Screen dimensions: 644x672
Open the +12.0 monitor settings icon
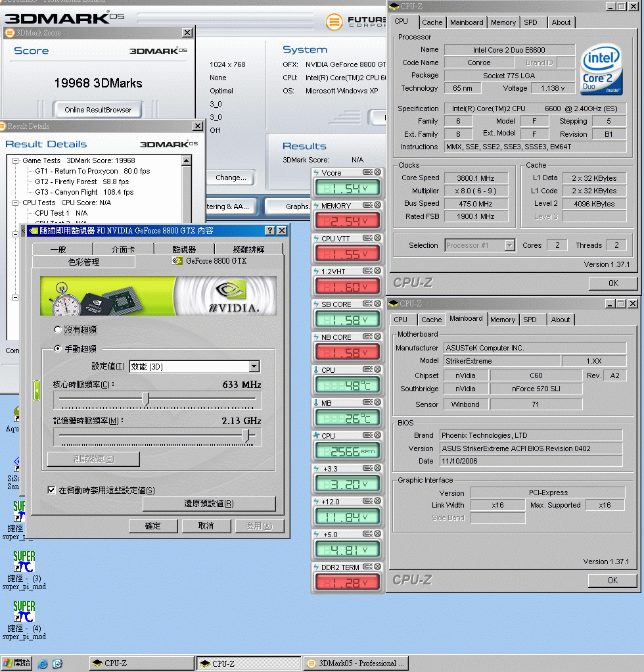click(367, 500)
